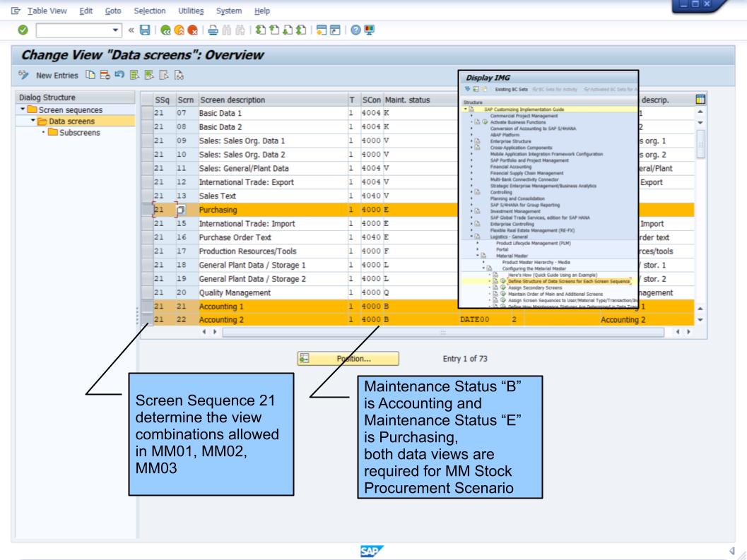Select the Basic Data 1 row marker
The height and width of the screenshot is (560, 747).
(147, 113)
